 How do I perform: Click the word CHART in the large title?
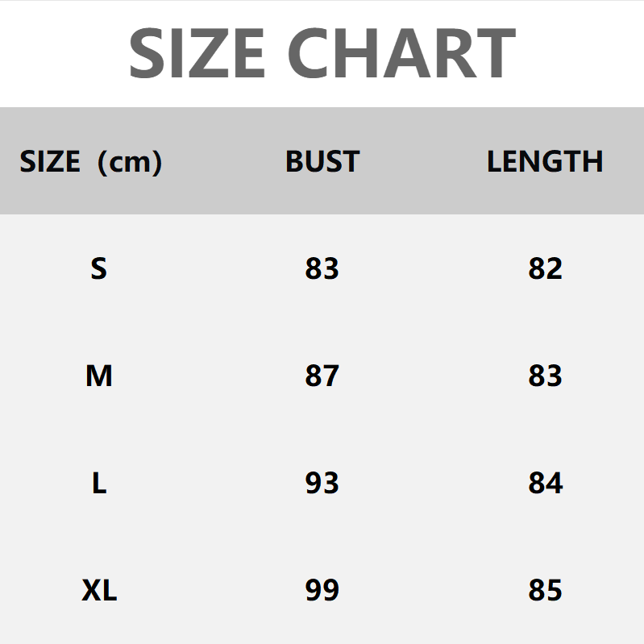click(x=401, y=53)
